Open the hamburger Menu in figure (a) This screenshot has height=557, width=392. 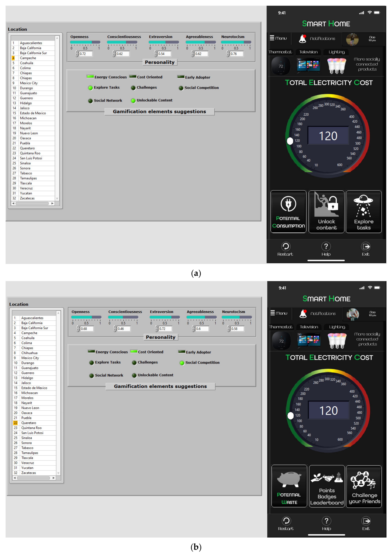coord(278,38)
